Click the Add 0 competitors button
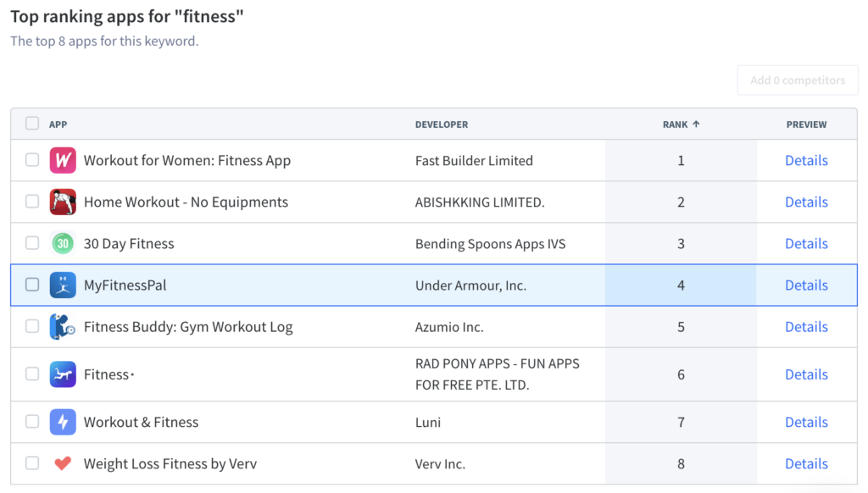 click(x=798, y=80)
